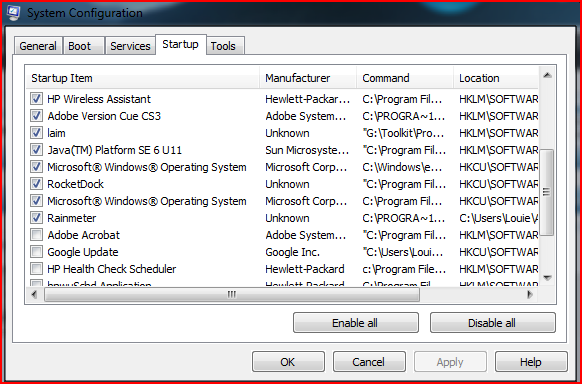Image resolution: width=582 pixels, height=384 pixels.
Task: Click the "G:\Toolkit\Pro... command cell
Action: [403, 133]
